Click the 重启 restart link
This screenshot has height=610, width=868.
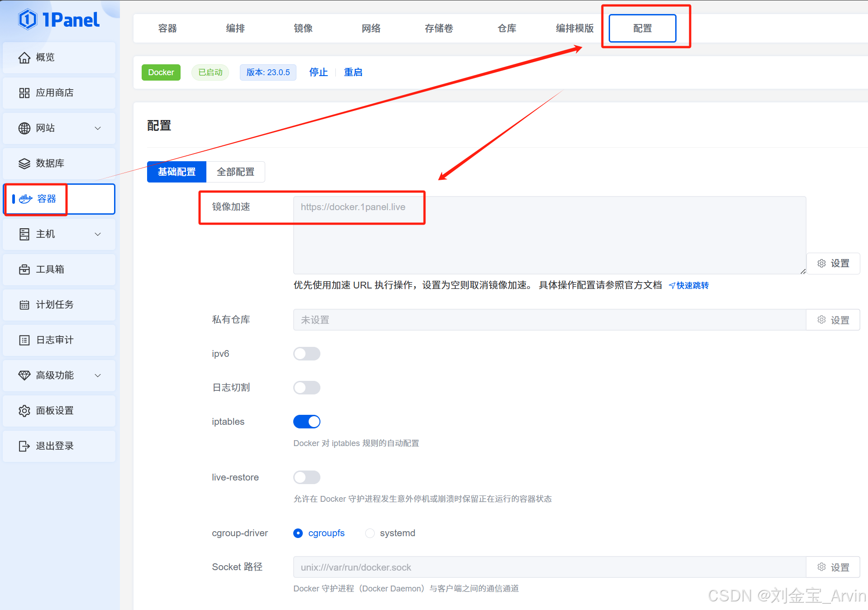coord(353,72)
